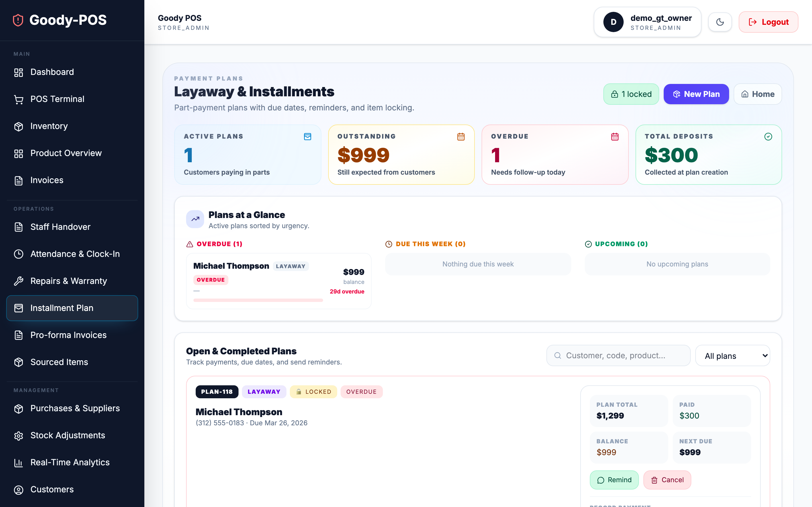Click the card icon on the Active Plans card

(307, 137)
